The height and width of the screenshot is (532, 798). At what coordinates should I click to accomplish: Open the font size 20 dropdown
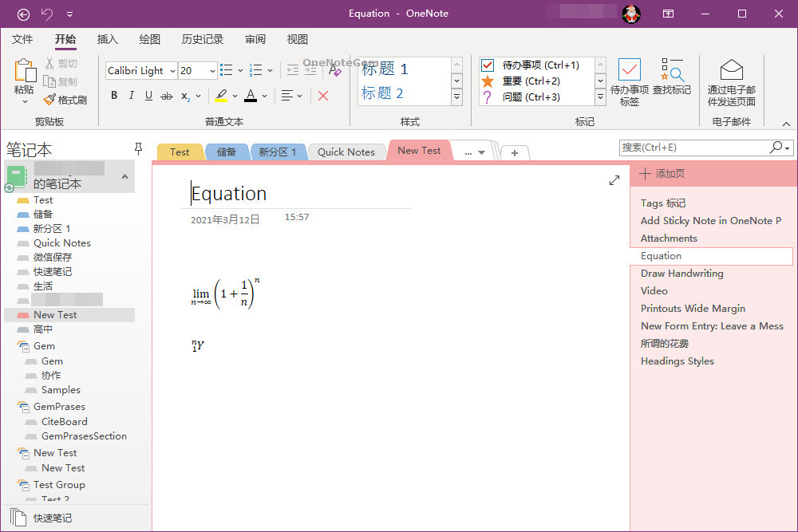coord(212,71)
